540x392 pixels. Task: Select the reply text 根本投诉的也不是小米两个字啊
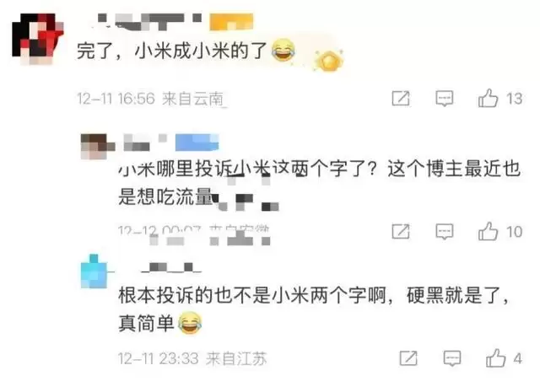[252, 295]
